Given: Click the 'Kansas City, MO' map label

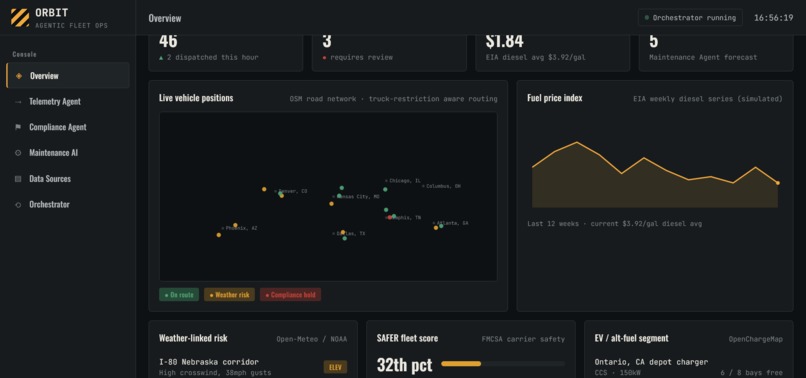Looking at the screenshot, I should coord(358,197).
